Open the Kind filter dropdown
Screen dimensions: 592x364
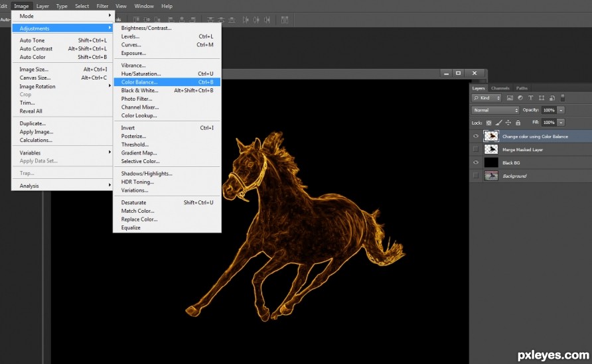coord(486,97)
